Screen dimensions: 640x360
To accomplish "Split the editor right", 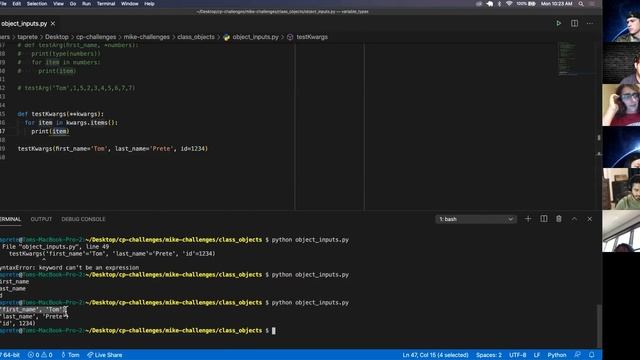I will point(574,23).
